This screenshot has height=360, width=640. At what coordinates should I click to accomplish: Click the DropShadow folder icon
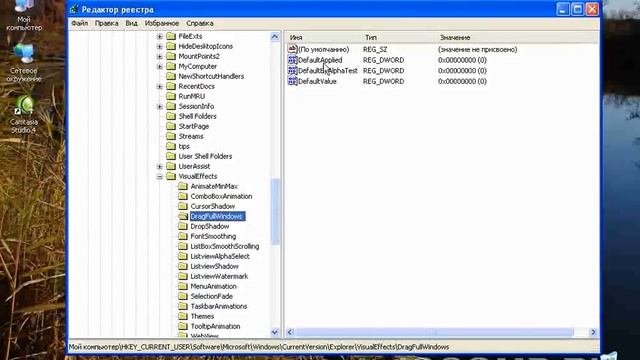(x=183, y=226)
